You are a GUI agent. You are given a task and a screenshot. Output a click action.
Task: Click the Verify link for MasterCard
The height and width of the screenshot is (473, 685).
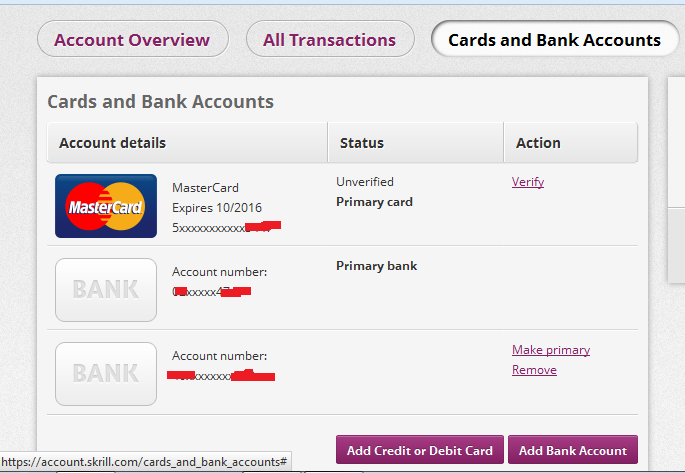click(x=528, y=182)
